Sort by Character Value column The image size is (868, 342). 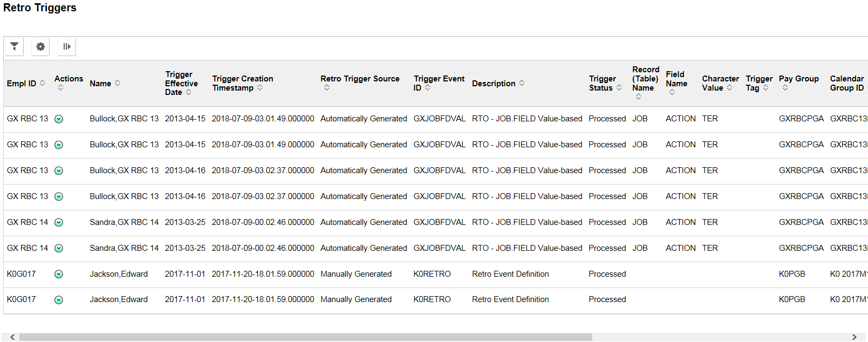tap(720, 83)
